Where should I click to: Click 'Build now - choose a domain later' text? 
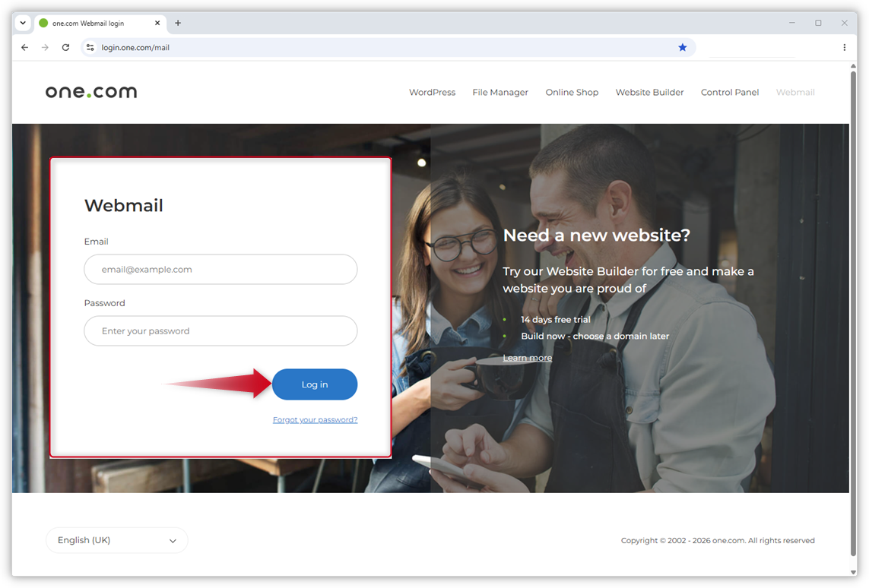pos(595,336)
